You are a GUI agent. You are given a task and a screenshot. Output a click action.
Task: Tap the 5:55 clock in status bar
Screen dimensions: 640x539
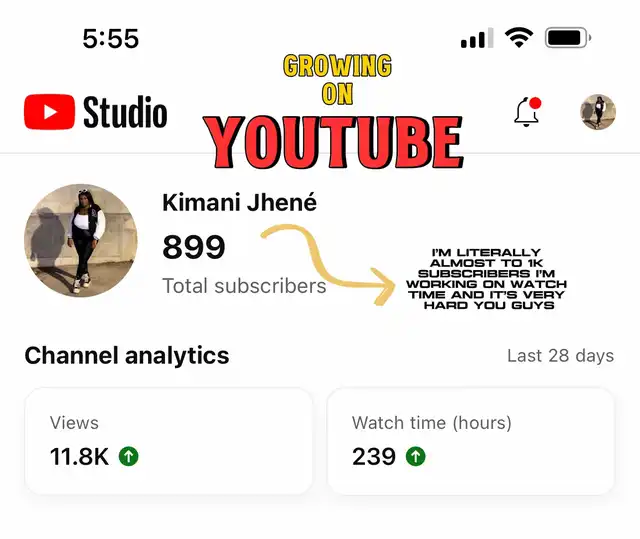tap(111, 39)
